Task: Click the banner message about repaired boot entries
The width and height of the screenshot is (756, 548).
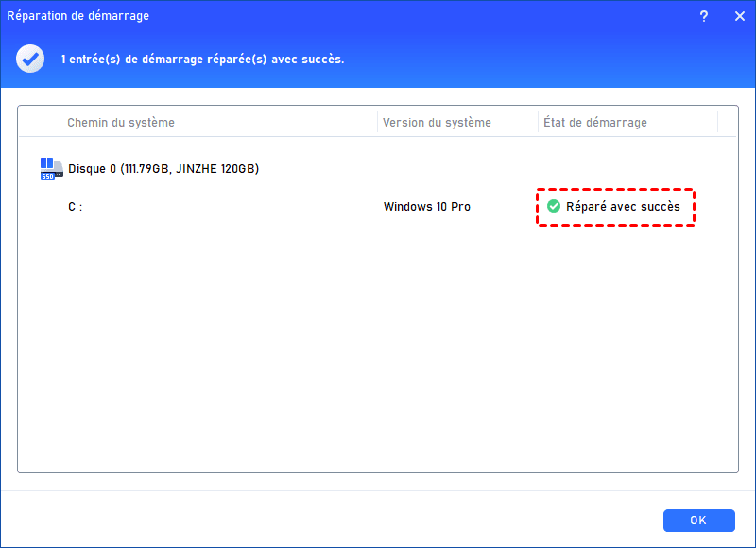Action: [x=202, y=59]
